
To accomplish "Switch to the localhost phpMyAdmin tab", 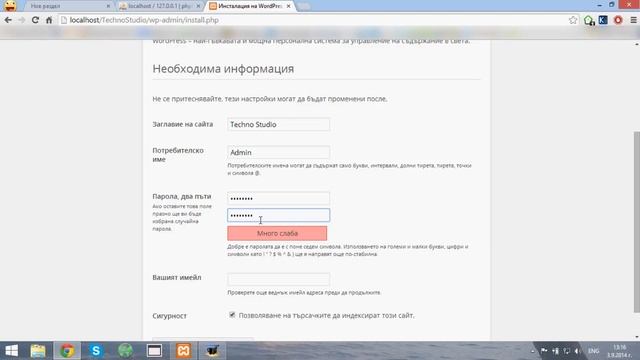I will tap(158, 6).
